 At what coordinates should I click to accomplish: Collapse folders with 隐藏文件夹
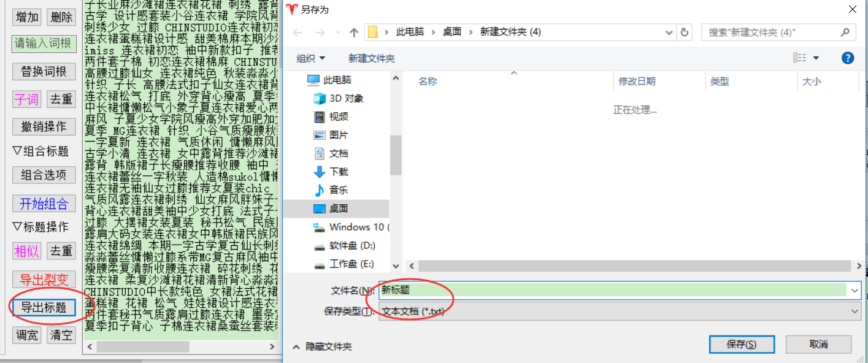tap(323, 346)
